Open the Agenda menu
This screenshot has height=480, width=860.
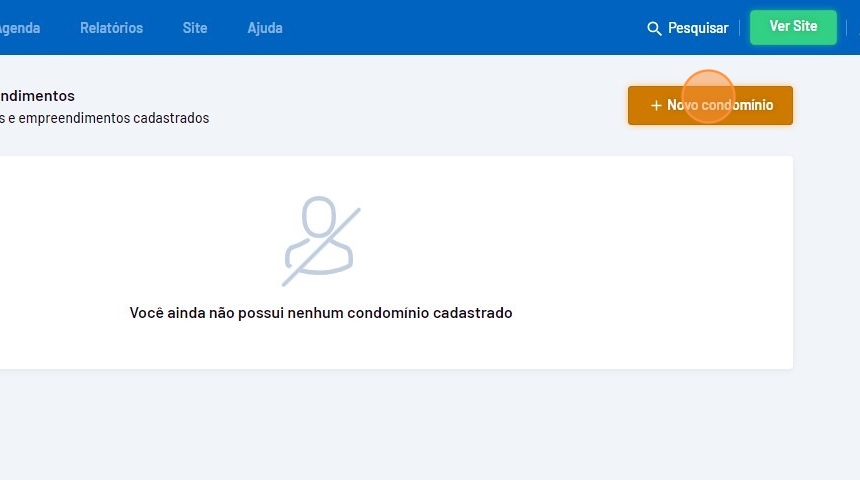point(20,28)
